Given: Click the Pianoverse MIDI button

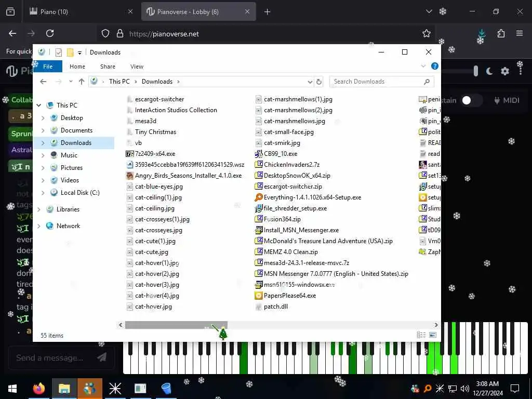Looking at the screenshot, I should point(507,100).
